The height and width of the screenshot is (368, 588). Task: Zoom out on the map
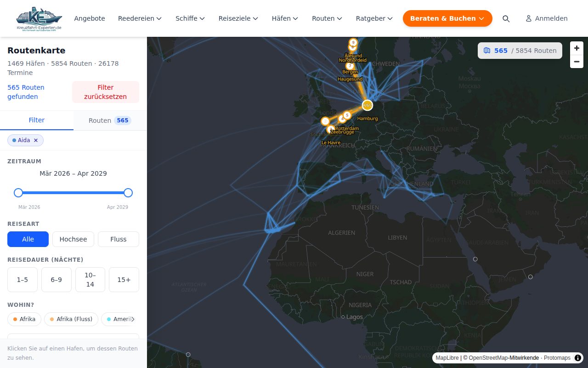coord(577,62)
